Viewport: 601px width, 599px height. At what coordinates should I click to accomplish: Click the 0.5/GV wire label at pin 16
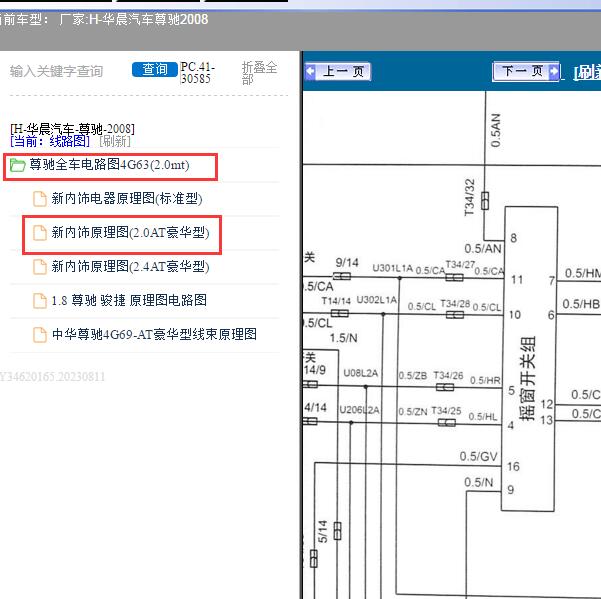click(x=478, y=456)
